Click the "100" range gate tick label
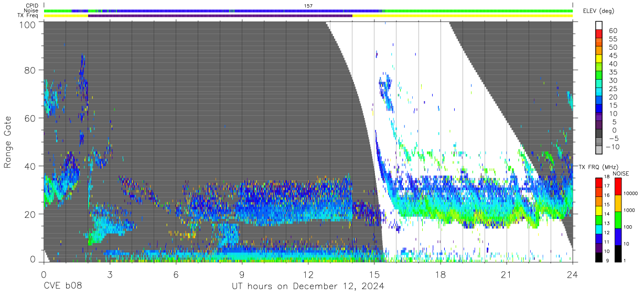Image resolution: width=644 pixels, height=297 pixels. point(28,25)
